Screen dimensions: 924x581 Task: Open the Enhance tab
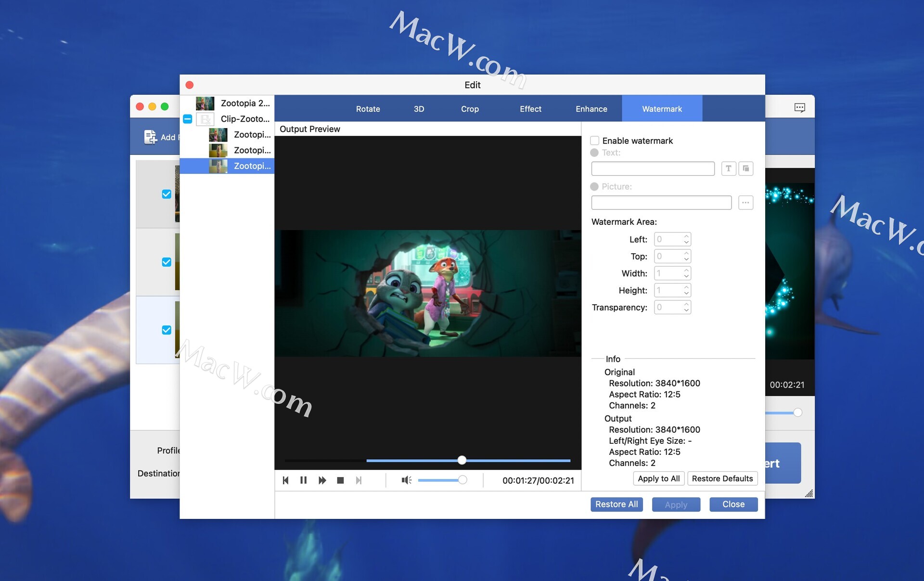(591, 109)
